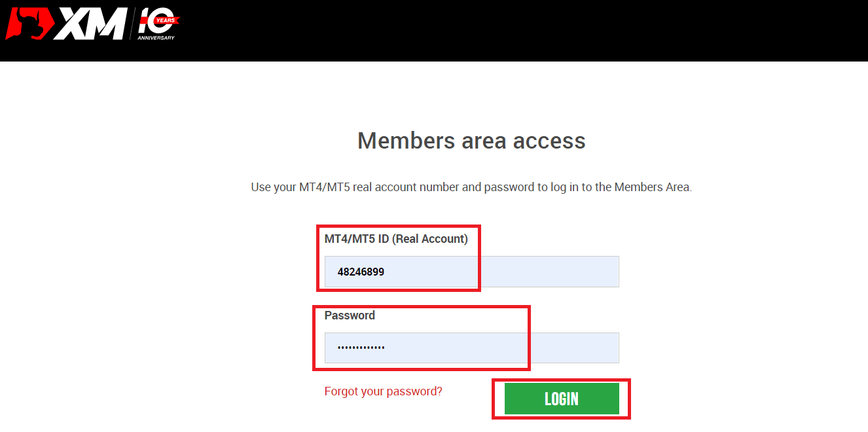Select the anniversary '10' numeral graphic

pos(149,21)
